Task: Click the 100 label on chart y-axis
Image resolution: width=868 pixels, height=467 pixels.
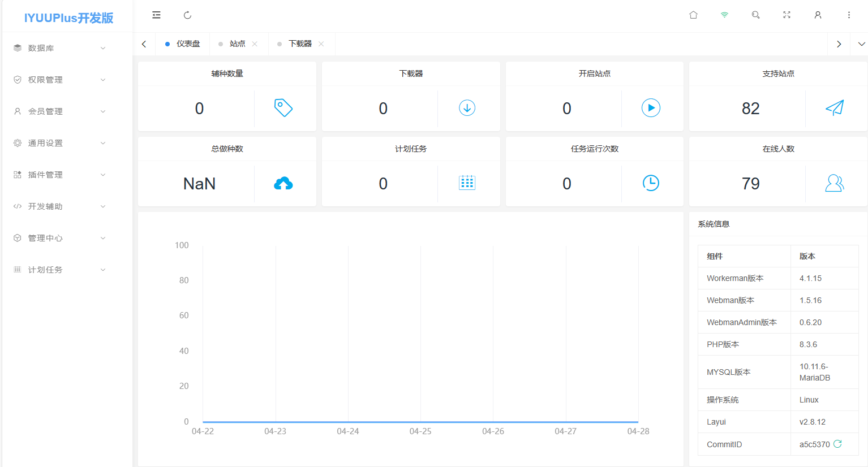Action: click(x=182, y=245)
